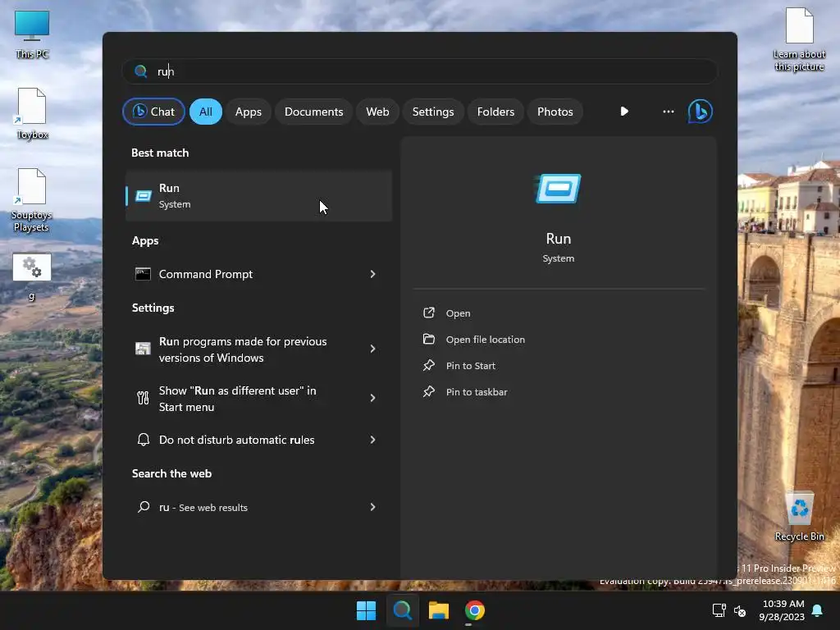Filter results by Settings
The image size is (840, 630).
click(x=433, y=112)
